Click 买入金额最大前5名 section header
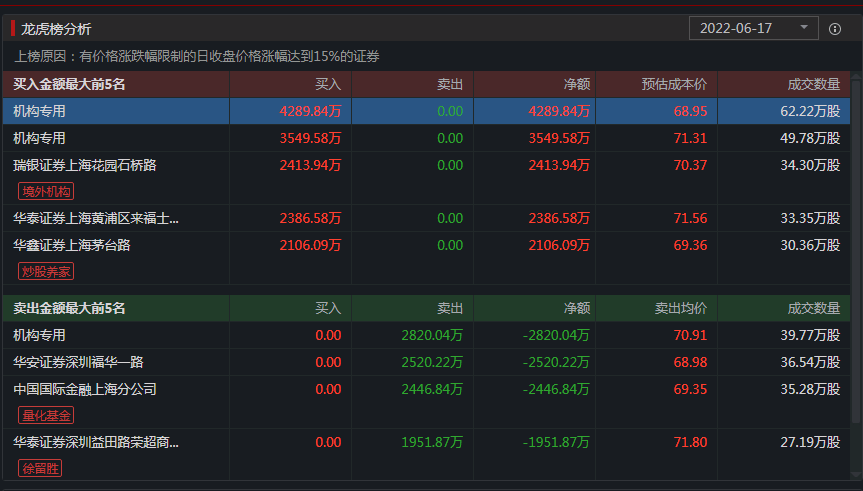The height and width of the screenshot is (491, 863). coord(69,85)
